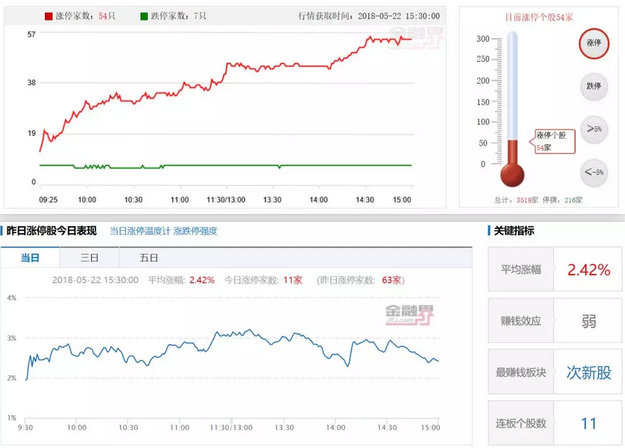Switch to the 五日 tab

(149, 258)
